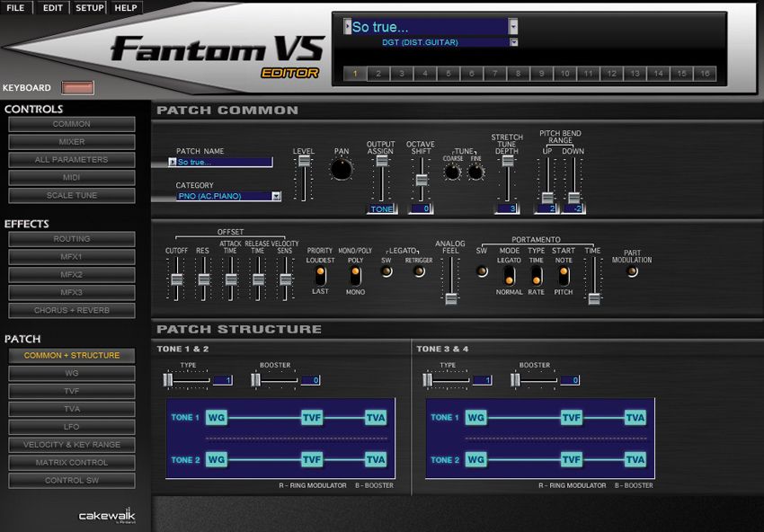The height and width of the screenshot is (532, 764).
Task: Click the Keyboard indicator at top left
Action: click(76, 88)
